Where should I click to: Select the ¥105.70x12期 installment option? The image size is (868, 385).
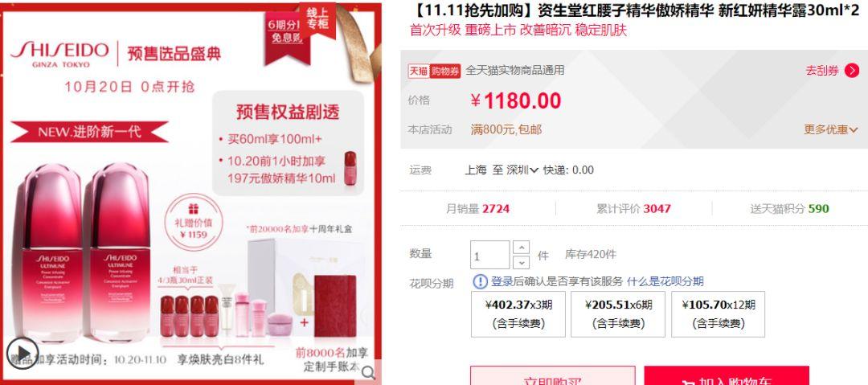pyautogui.click(x=718, y=313)
